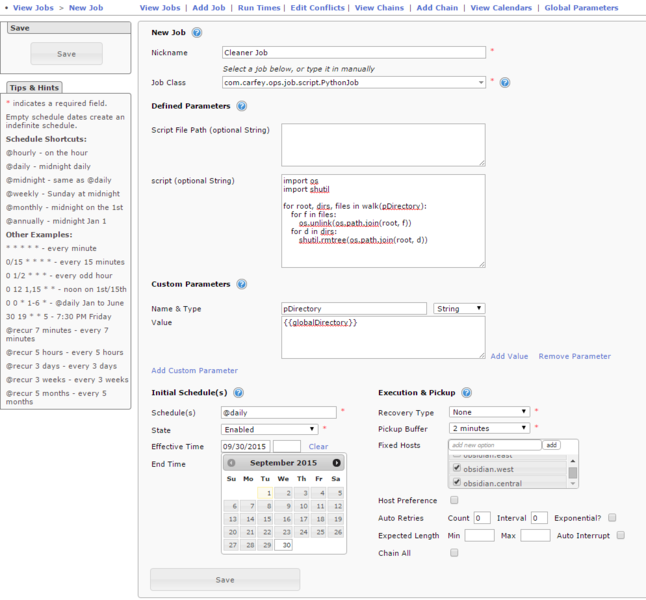Enable the Exponential retries checkbox
Image resolution: width=646 pixels, height=600 pixels.
[612, 518]
